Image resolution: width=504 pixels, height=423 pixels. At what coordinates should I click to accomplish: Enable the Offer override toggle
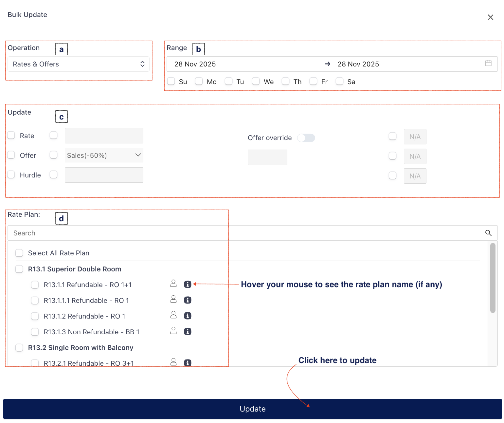(x=306, y=138)
